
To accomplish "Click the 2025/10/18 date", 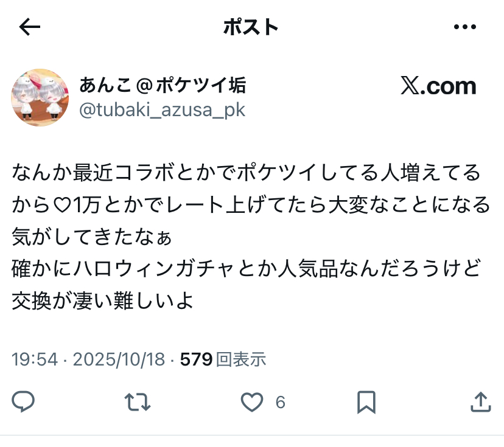I will point(119,359).
